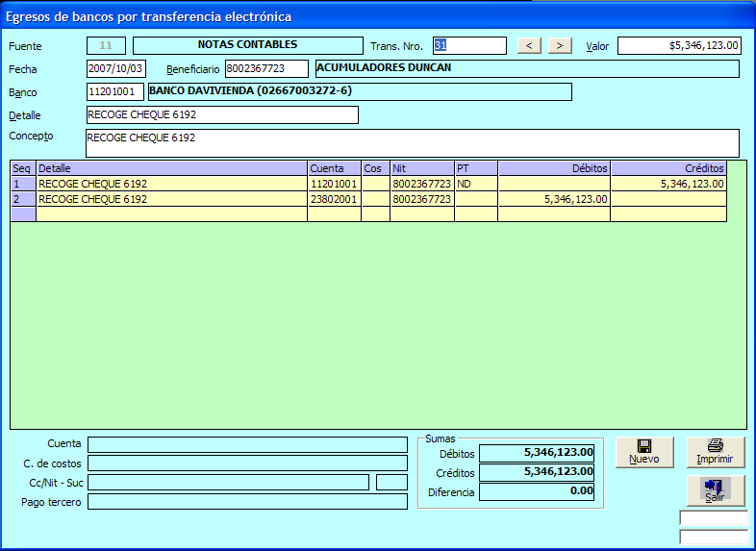Click the Concepto text area
The height and width of the screenshot is (551, 756).
click(x=413, y=143)
